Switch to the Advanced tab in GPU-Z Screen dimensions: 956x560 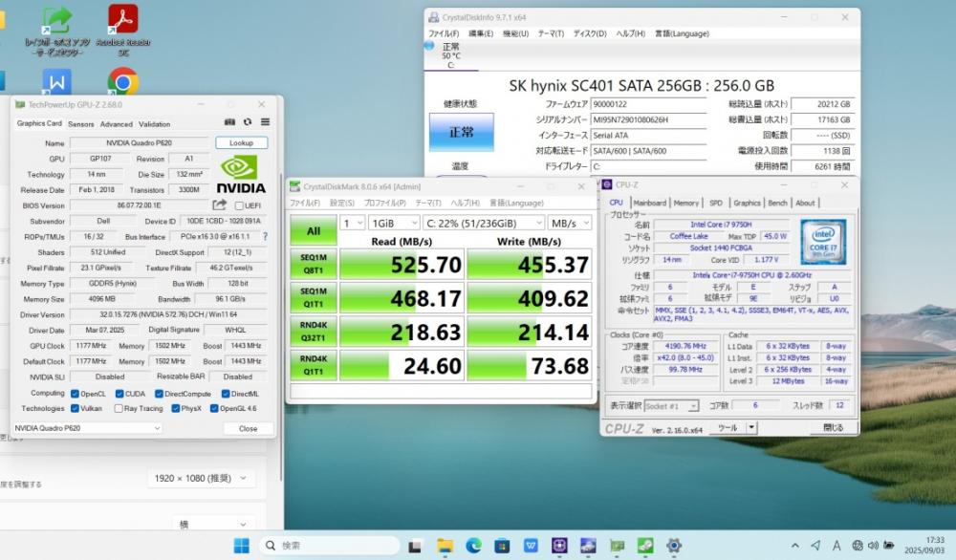[116, 123]
